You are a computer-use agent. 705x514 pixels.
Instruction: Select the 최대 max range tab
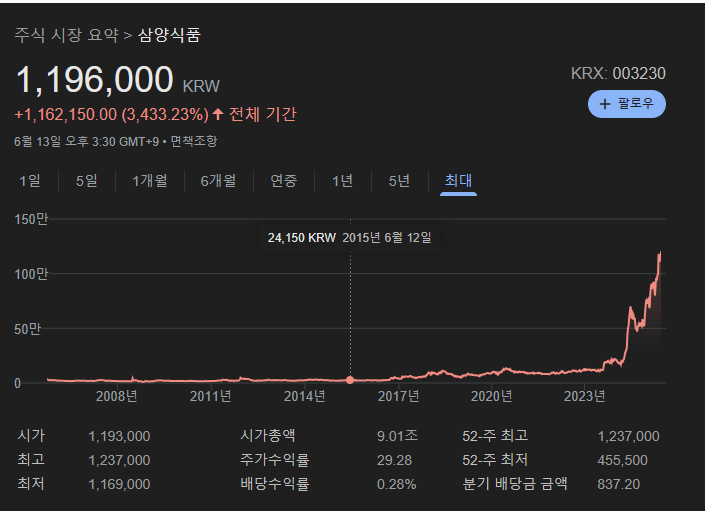tap(458, 181)
